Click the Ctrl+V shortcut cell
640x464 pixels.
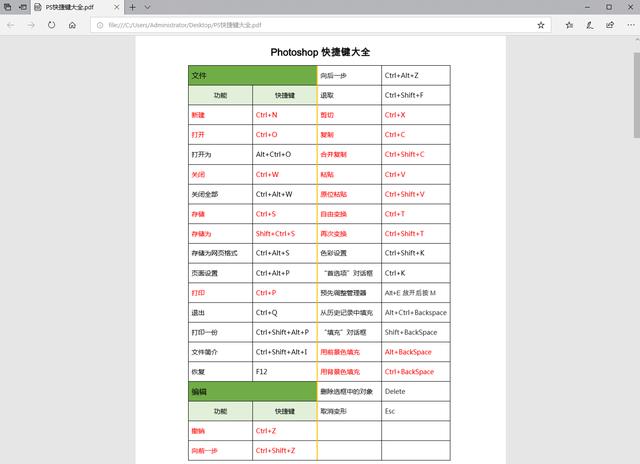[x=416, y=174]
